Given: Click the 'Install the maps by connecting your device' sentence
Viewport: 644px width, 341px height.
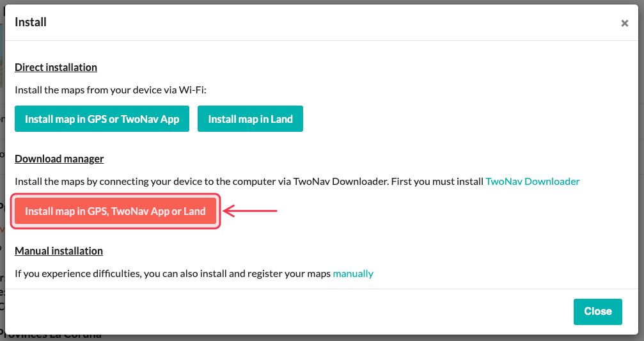Looking at the screenshot, I should [297, 181].
